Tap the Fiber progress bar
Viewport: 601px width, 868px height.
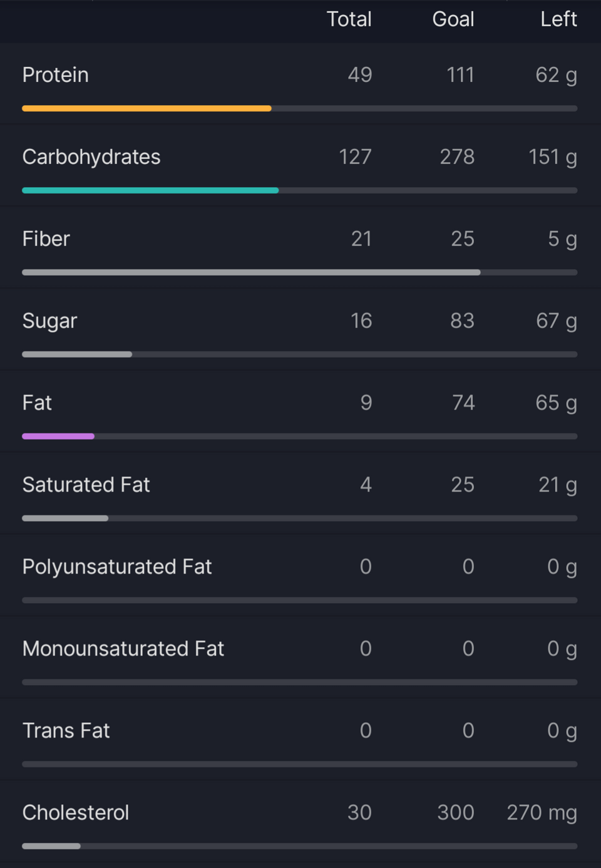[299, 272]
